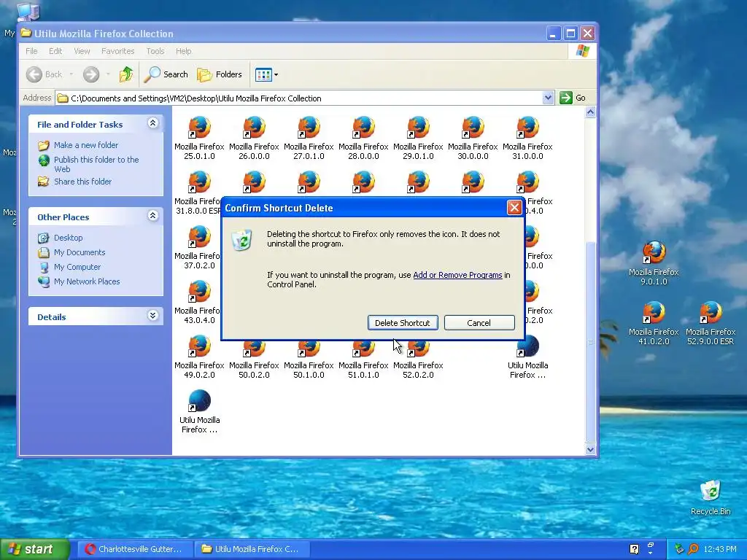747x560 pixels.
Task: Collapse File and Folder Tasks panel
Action: tap(152, 123)
